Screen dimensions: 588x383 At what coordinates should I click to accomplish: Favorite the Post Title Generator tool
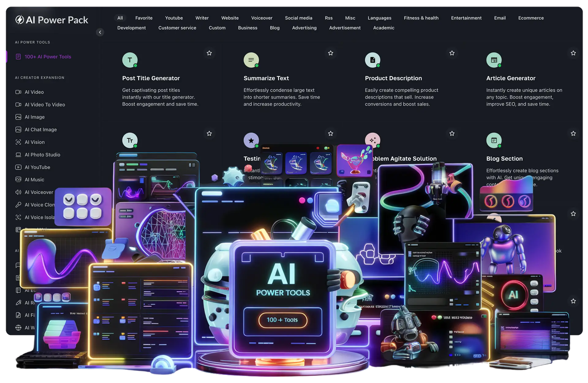coord(209,53)
